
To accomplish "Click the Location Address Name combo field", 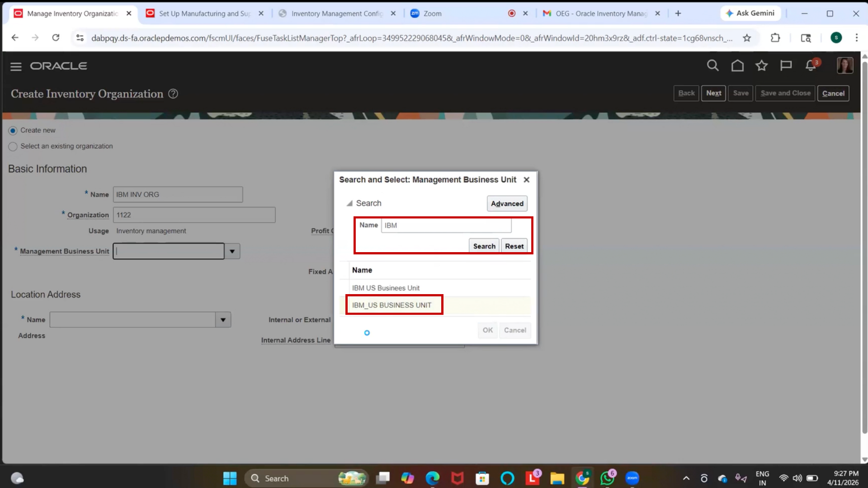I will point(132,320).
